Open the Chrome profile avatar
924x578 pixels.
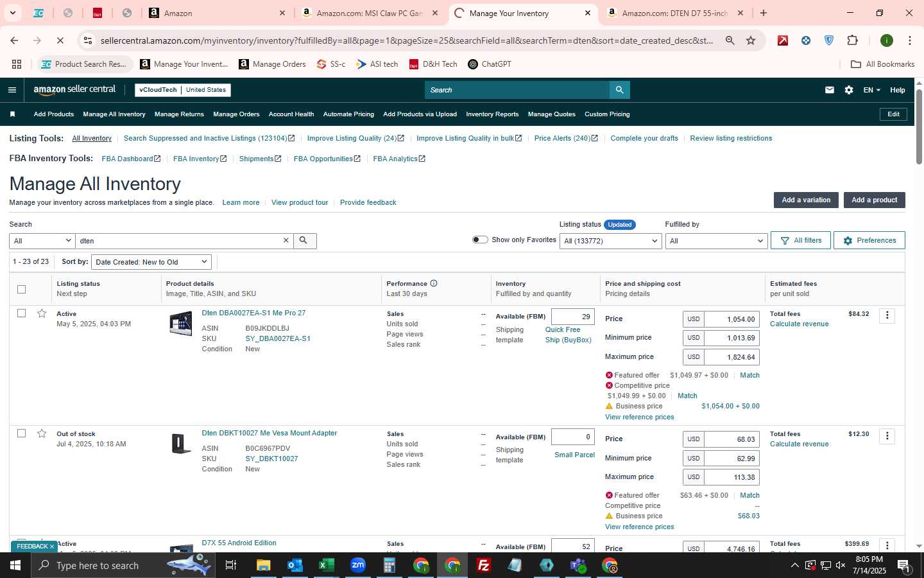[887, 40]
